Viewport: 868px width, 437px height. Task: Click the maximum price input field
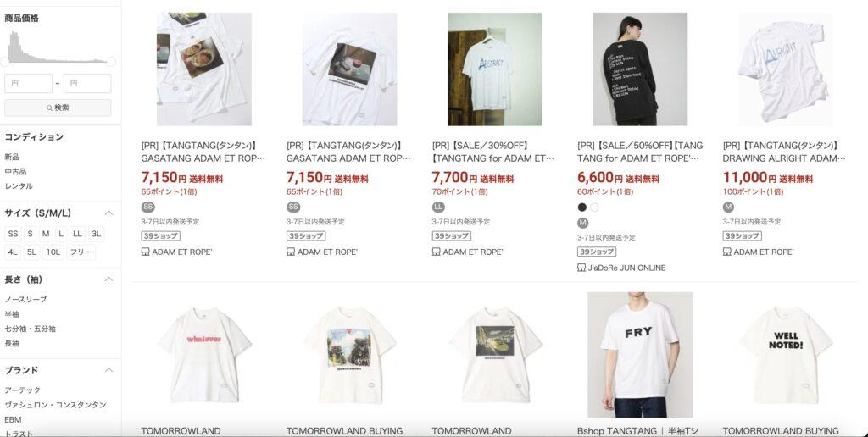click(x=87, y=84)
